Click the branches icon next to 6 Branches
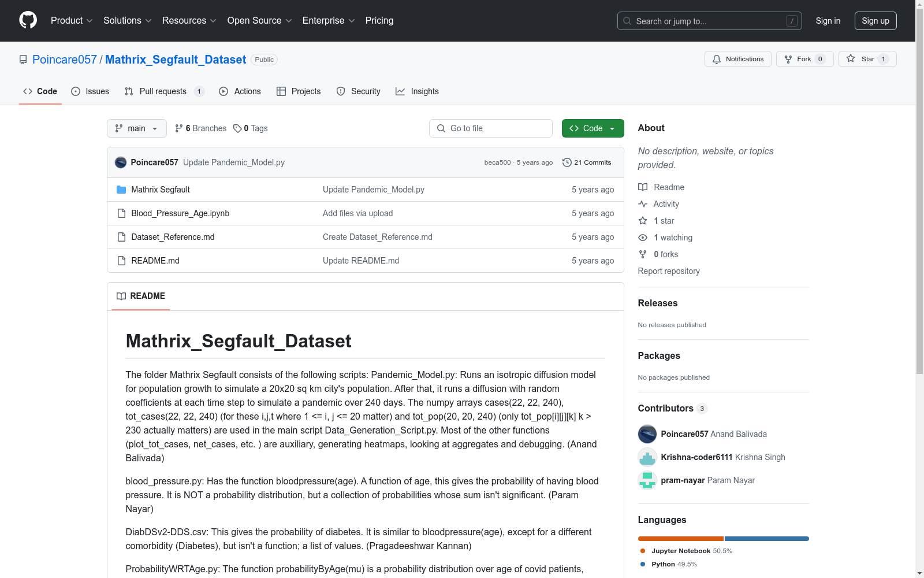This screenshot has width=924, height=578. pyautogui.click(x=179, y=128)
